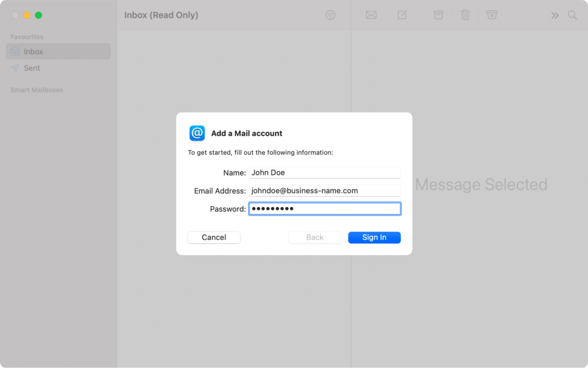Screen dimensions: 588x368
Task: Open the search magnifier in the toolbar
Action: (x=572, y=15)
